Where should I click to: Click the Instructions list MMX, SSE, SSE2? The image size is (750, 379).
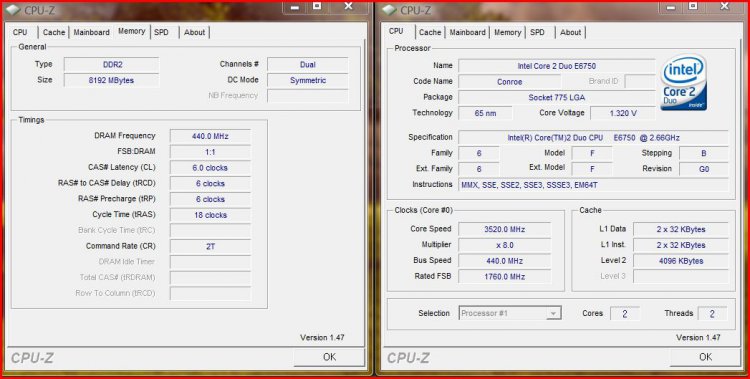coord(593,185)
